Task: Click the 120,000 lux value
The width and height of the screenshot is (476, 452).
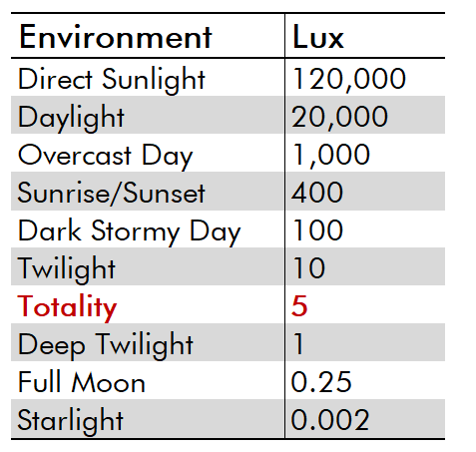Action: 349,79
